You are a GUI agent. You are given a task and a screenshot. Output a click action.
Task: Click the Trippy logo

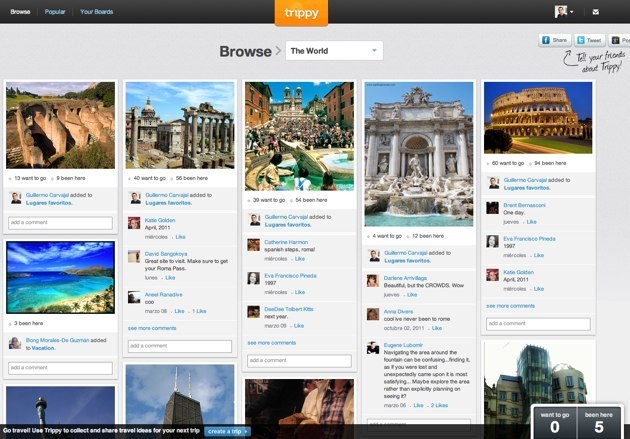[x=301, y=13]
